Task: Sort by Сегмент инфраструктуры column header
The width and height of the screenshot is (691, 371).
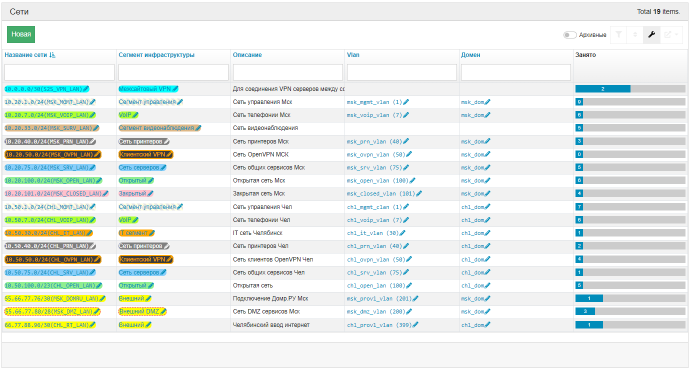Action: pyautogui.click(x=156, y=55)
